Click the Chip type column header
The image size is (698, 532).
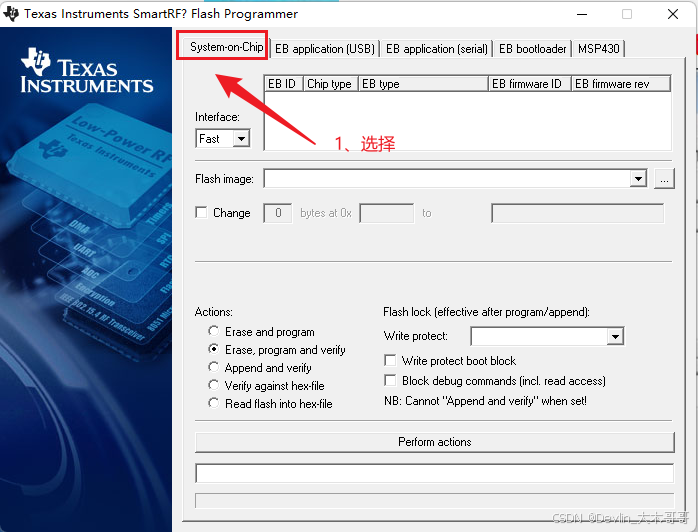pyautogui.click(x=331, y=84)
